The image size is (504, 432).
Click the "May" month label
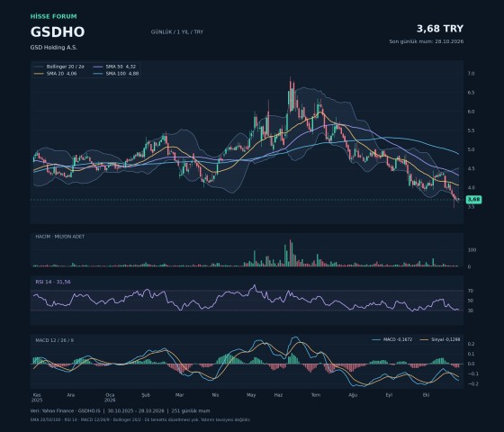251,395
